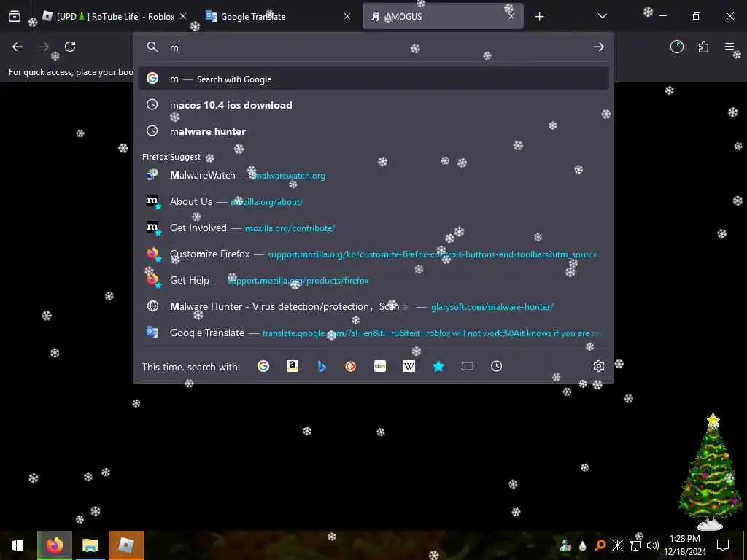Open the Extensions puzzle-piece icon
This screenshot has height=560, width=747.
coord(703,47)
